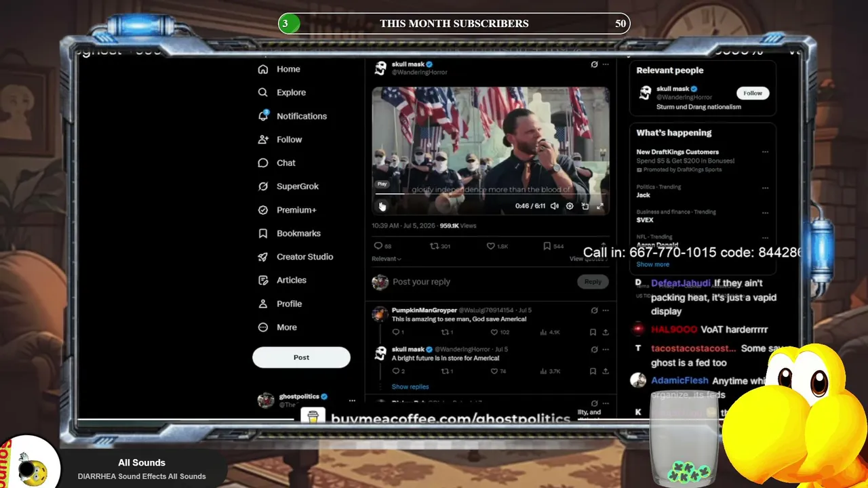Click the '10:39 AM · Jul 5, 2026' timestamp
868x488 pixels.
click(403, 226)
